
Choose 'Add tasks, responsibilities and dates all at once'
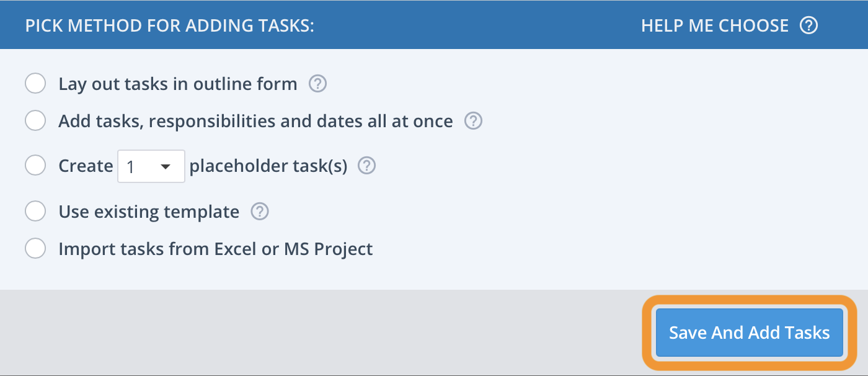pyautogui.click(x=35, y=120)
